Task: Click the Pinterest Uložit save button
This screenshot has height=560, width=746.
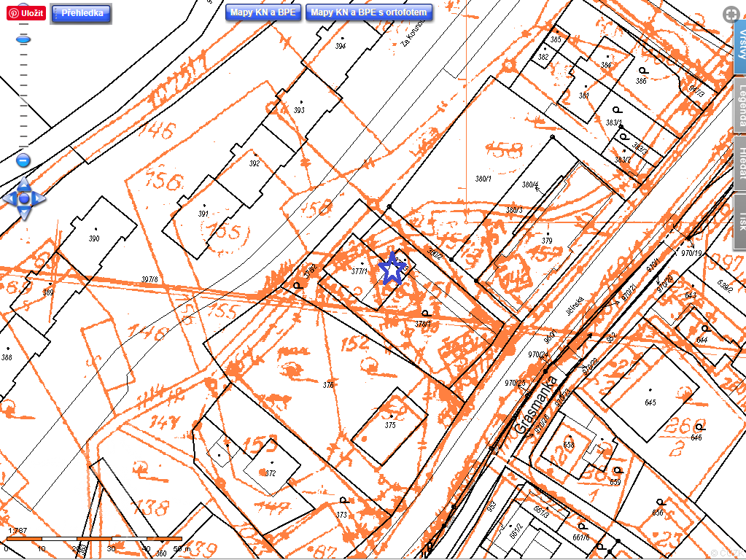Action: point(26,13)
